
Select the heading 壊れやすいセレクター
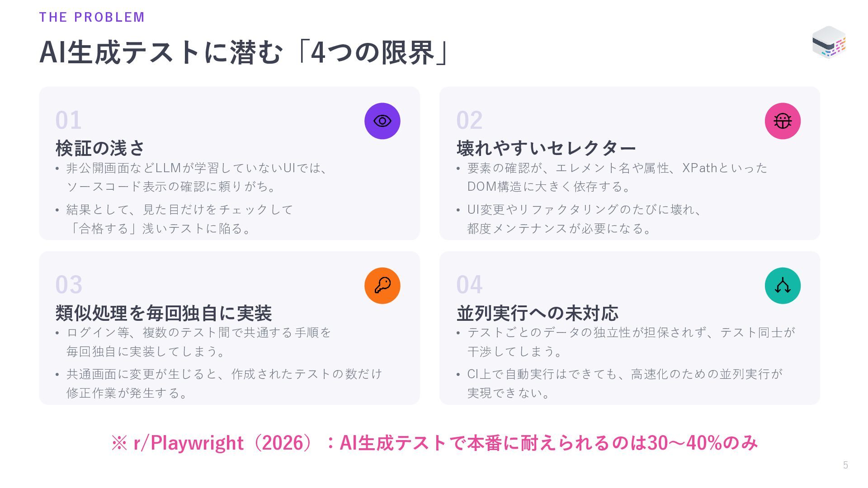(x=546, y=148)
